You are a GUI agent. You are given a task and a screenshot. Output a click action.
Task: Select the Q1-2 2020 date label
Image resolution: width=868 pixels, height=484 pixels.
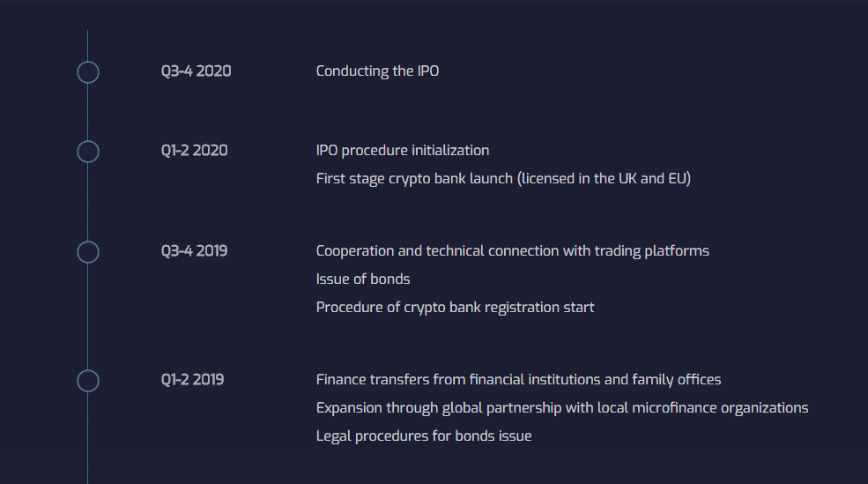[194, 150]
